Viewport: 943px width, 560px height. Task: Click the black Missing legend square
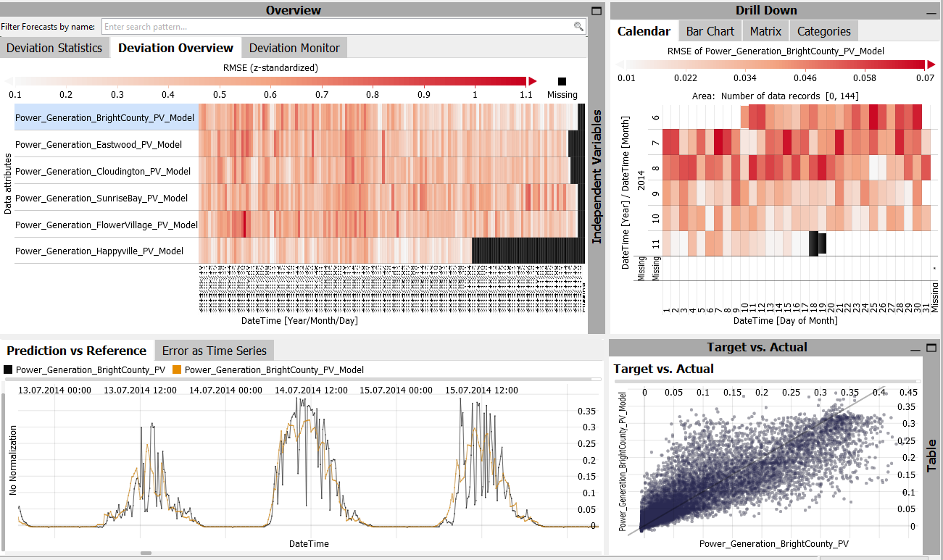(x=562, y=82)
